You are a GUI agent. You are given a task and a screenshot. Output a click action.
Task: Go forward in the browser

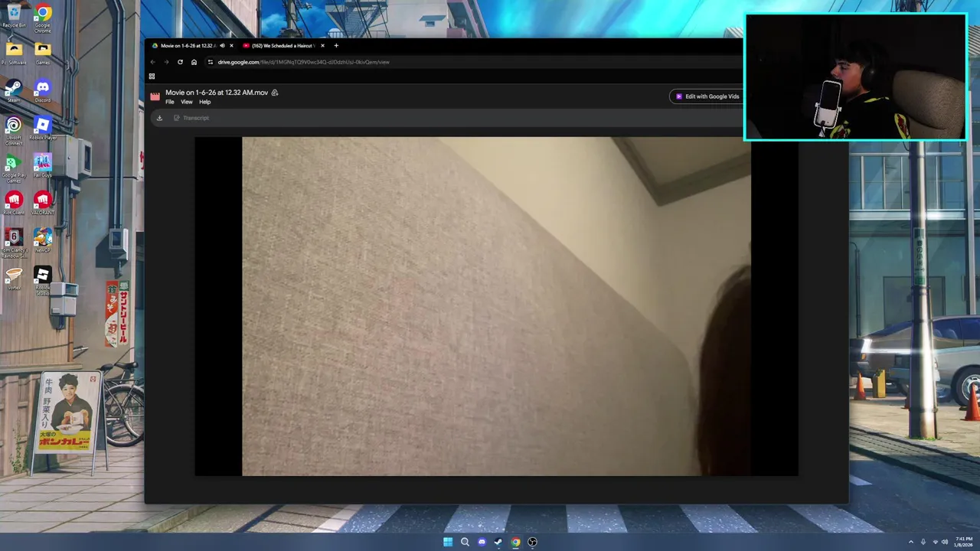[166, 62]
